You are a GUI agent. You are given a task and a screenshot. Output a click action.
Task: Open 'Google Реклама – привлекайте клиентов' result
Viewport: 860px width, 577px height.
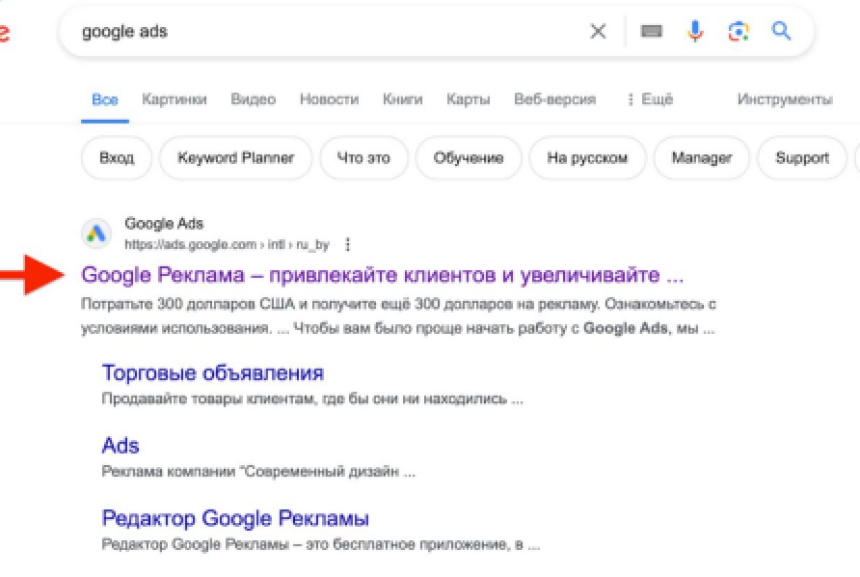point(383,275)
